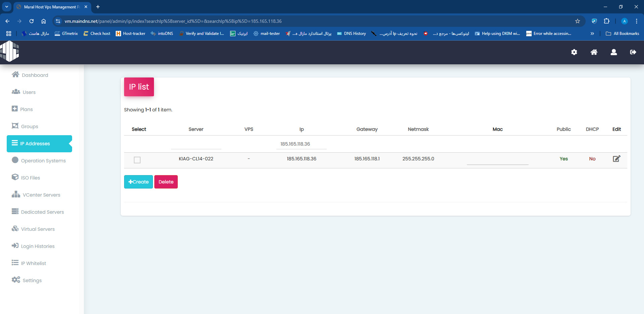The height and width of the screenshot is (314, 644).
Task: Reload the page using refresh icon
Action: pos(32,21)
